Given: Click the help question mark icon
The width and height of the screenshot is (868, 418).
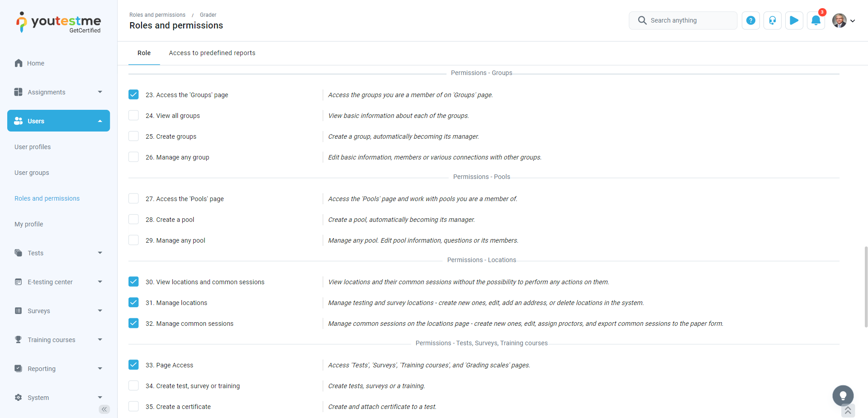Looking at the screenshot, I should tap(750, 20).
